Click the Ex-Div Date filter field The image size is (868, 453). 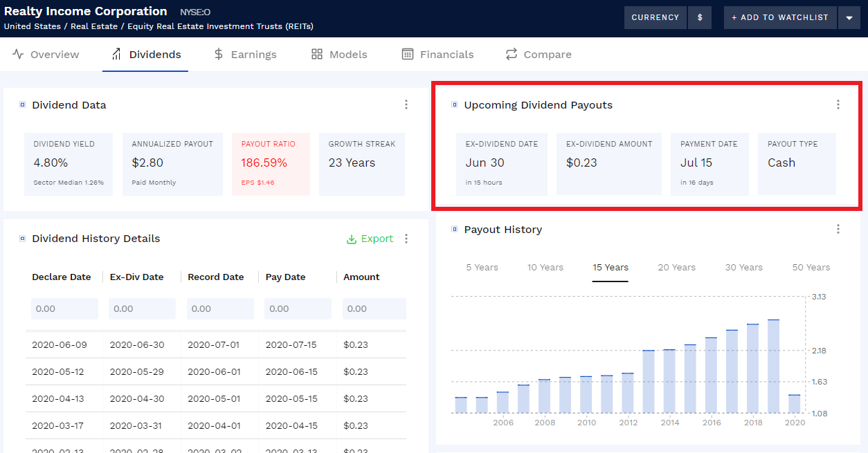pos(143,308)
